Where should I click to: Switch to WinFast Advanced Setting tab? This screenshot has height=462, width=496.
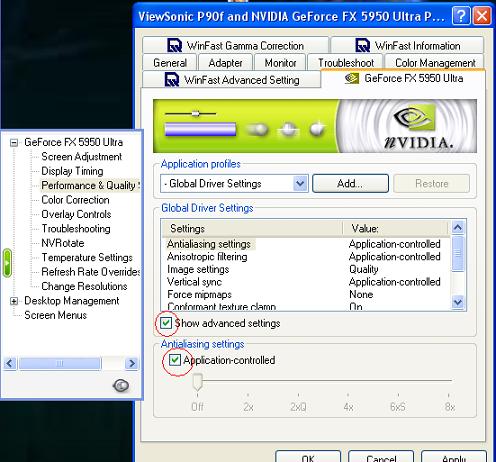tap(232, 80)
